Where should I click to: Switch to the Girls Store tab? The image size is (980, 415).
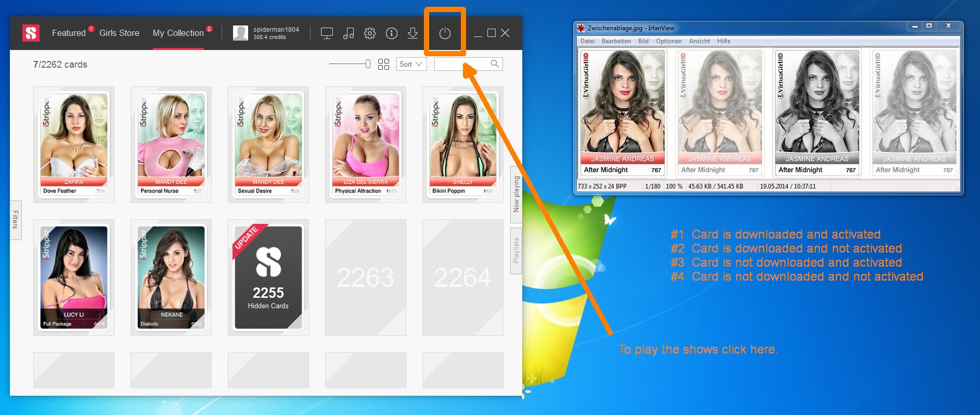coord(119,33)
